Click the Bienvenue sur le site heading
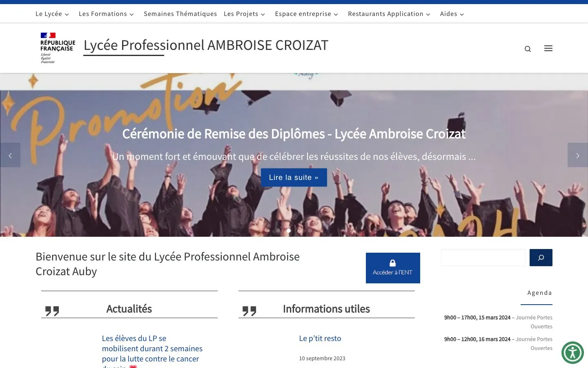Screen dimensions: 588x368 [x=167, y=264]
